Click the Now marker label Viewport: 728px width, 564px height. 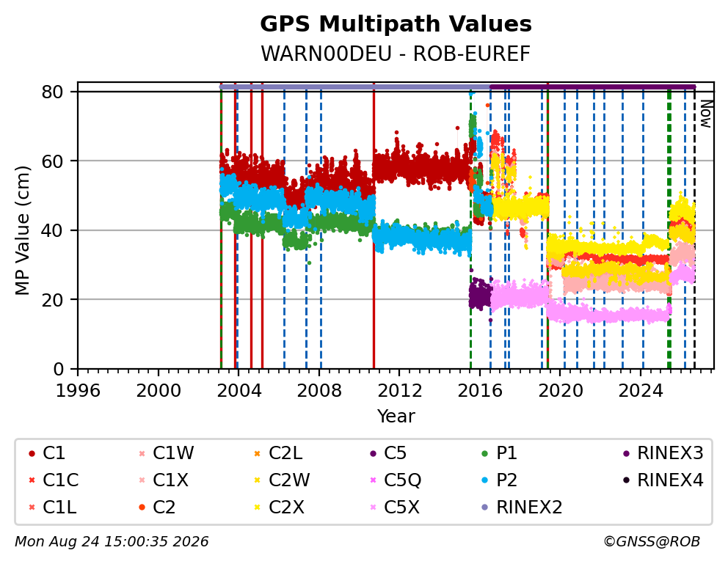pyautogui.click(x=706, y=114)
